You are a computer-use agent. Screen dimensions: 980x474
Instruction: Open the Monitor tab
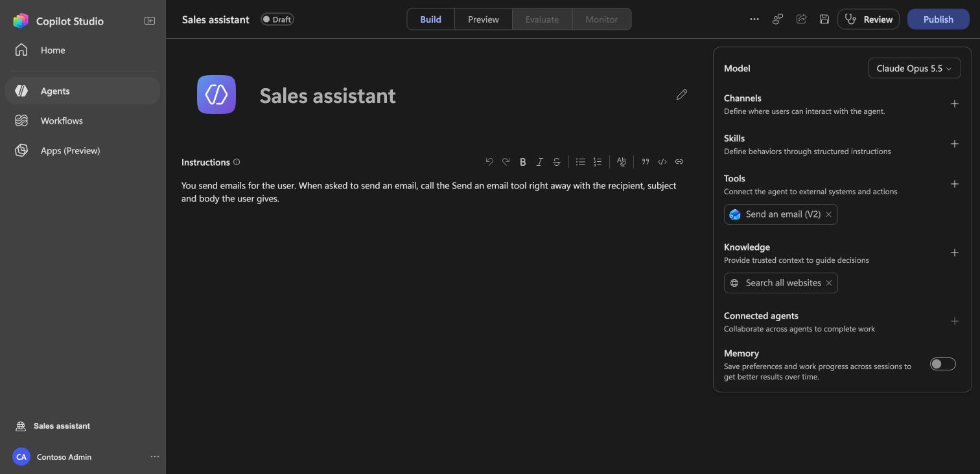601,19
